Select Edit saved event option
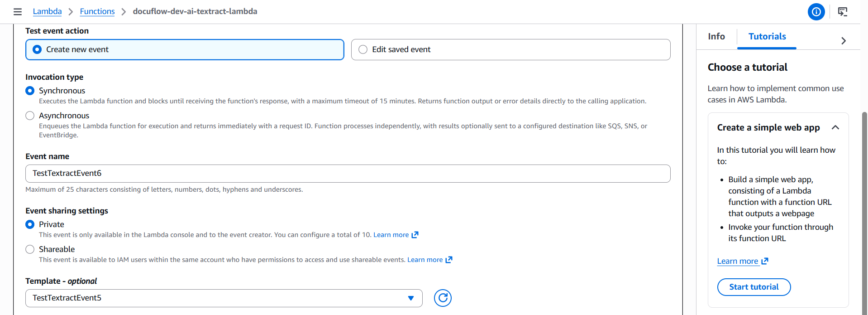The image size is (868, 315). point(510,49)
